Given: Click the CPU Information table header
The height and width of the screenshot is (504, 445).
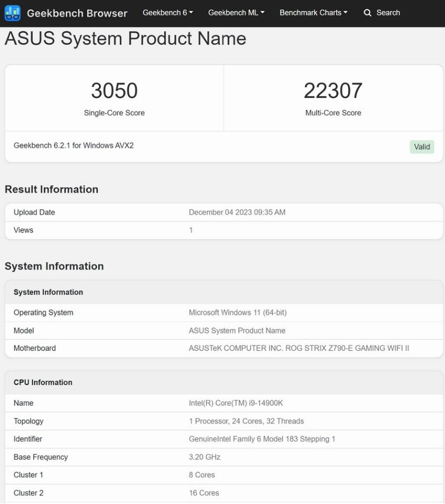Looking at the screenshot, I should 43,382.
